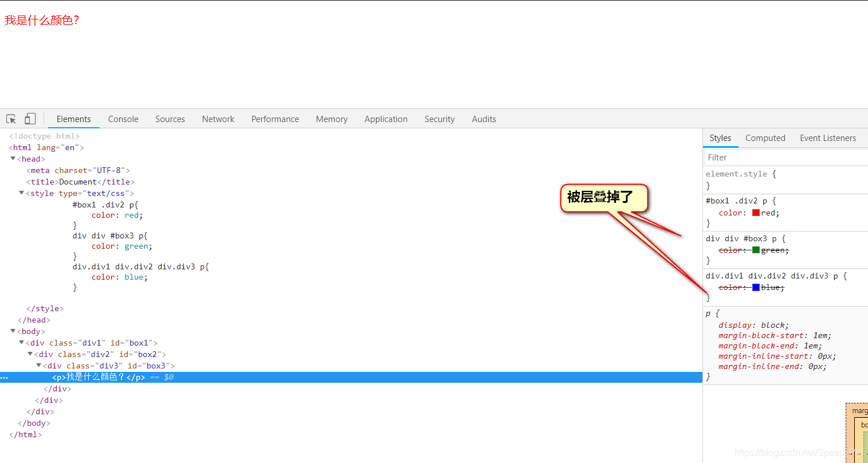This screenshot has height=463, width=868.
Task: Select the title Document node
Action: (80, 182)
